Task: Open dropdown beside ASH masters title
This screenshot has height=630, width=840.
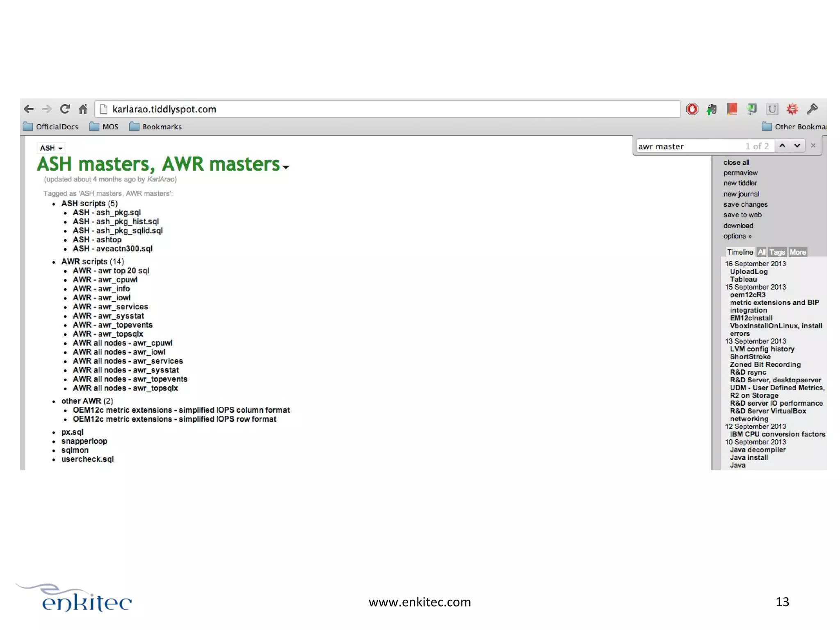Action: [x=286, y=167]
